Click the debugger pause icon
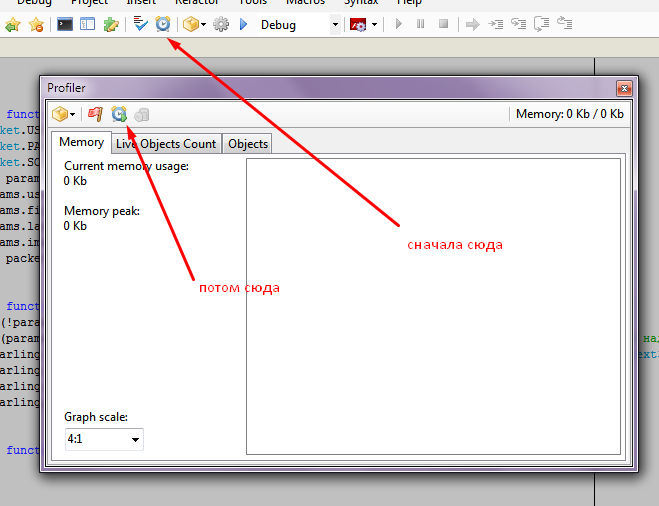The height and width of the screenshot is (506, 659). 420,24
